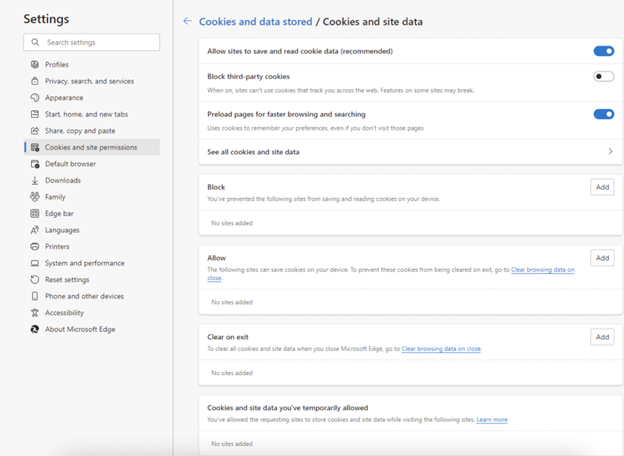This screenshot has height=456, width=624.
Task: Click the Accessibility icon in sidebar
Action: (35, 312)
